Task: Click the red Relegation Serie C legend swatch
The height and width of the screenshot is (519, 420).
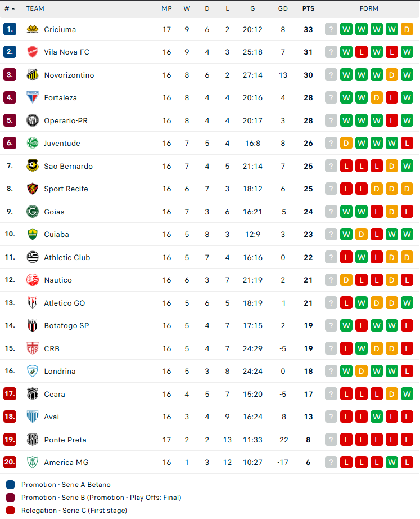Action: [10, 511]
